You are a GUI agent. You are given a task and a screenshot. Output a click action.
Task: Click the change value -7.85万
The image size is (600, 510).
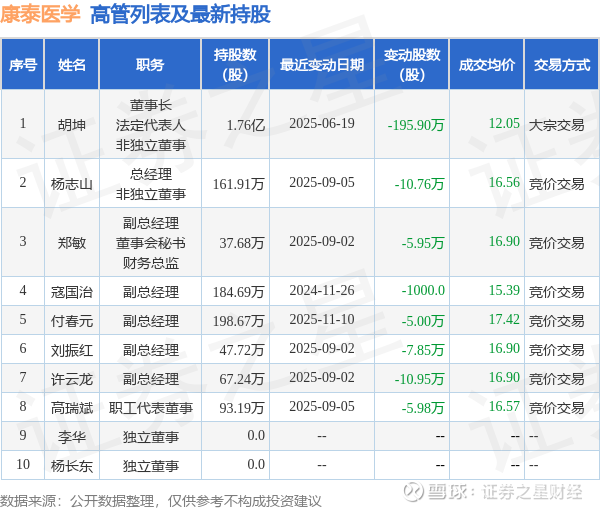[423, 350]
